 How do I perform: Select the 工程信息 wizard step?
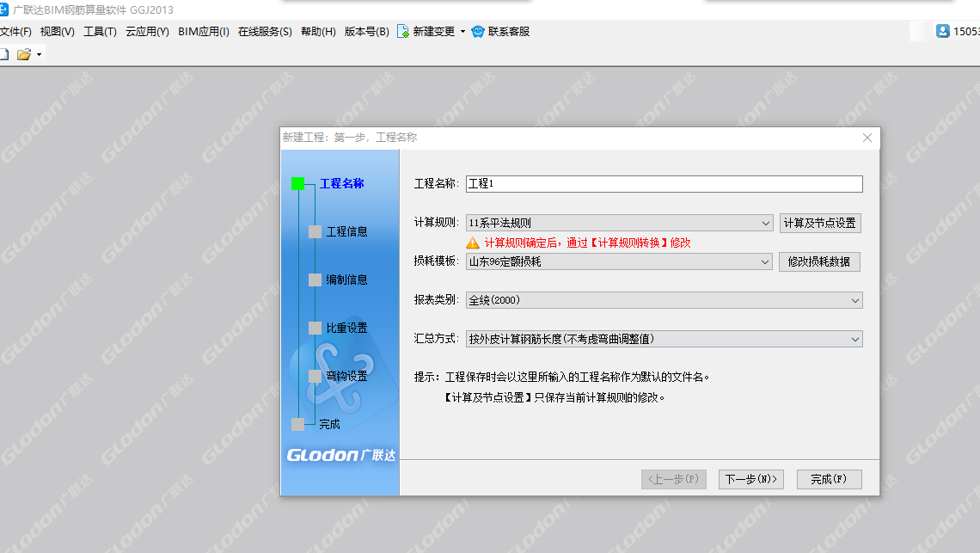pyautogui.click(x=347, y=231)
